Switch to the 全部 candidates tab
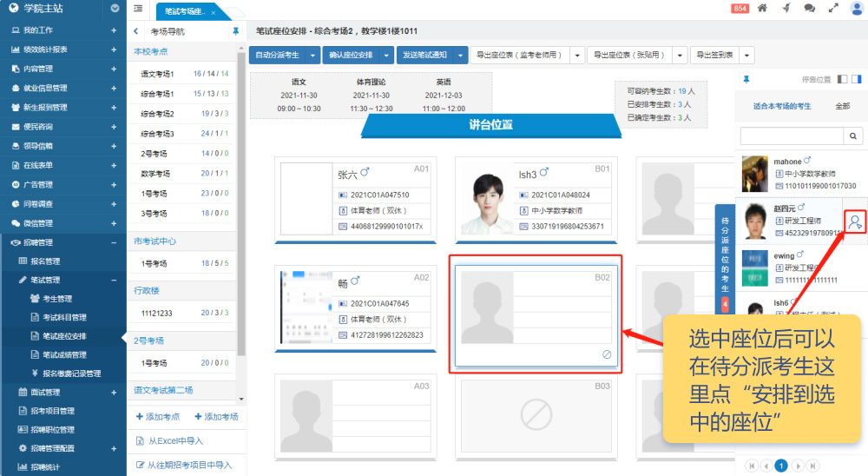Viewport: 868px width, 476px height. [x=842, y=106]
